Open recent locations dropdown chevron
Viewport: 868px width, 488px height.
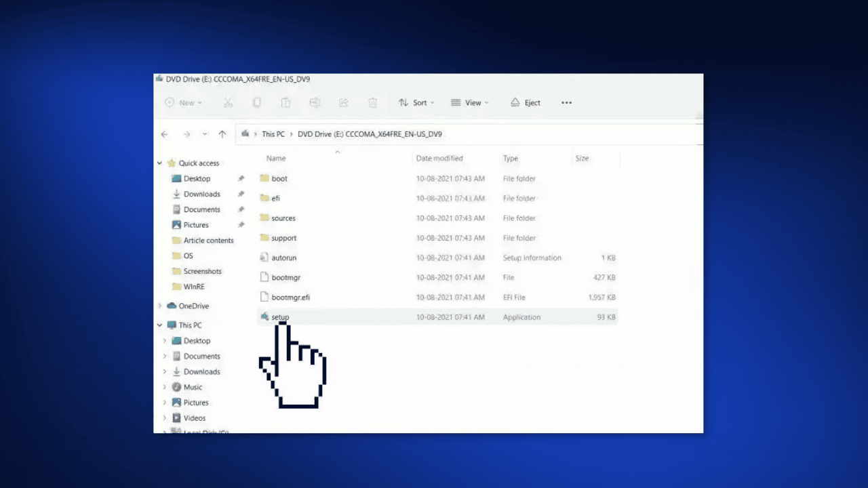(x=205, y=134)
